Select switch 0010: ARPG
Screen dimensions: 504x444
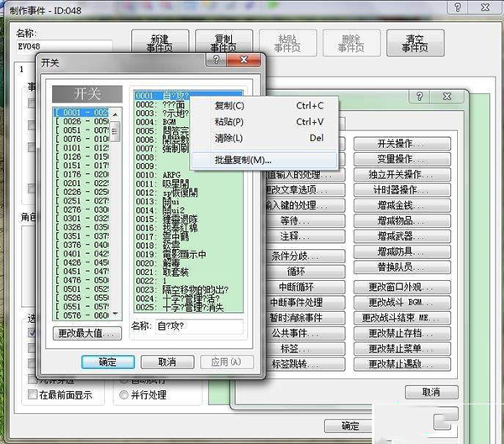tap(188, 175)
